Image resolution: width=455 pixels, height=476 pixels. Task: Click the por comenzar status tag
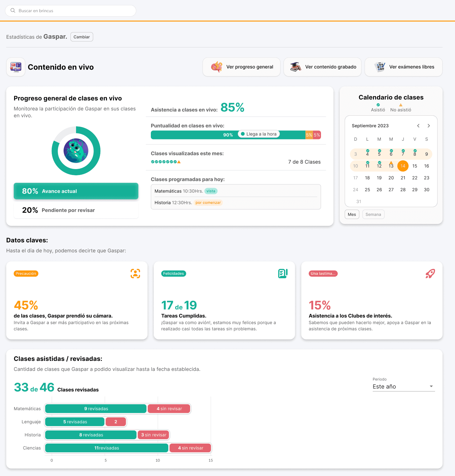tap(208, 202)
